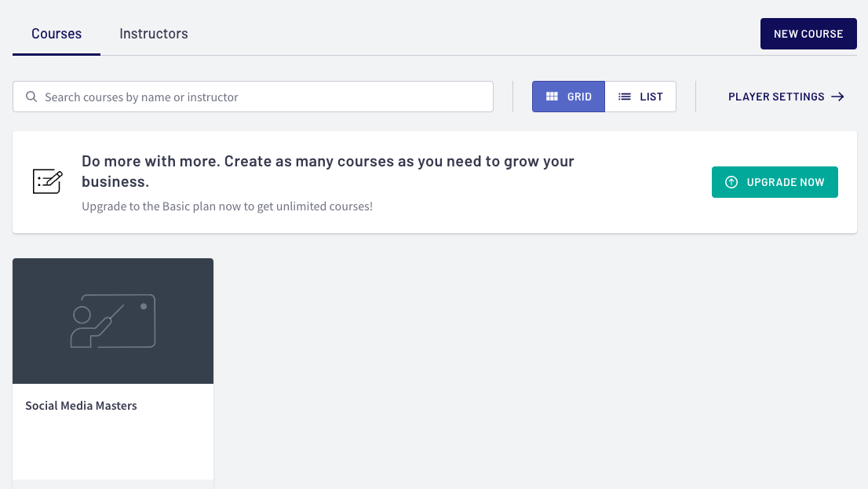Click the 'Do more with more' banner heading

pos(327,171)
